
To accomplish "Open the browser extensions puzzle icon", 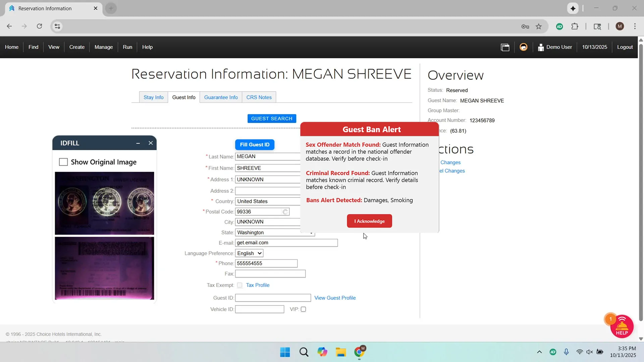I will [x=575, y=26].
